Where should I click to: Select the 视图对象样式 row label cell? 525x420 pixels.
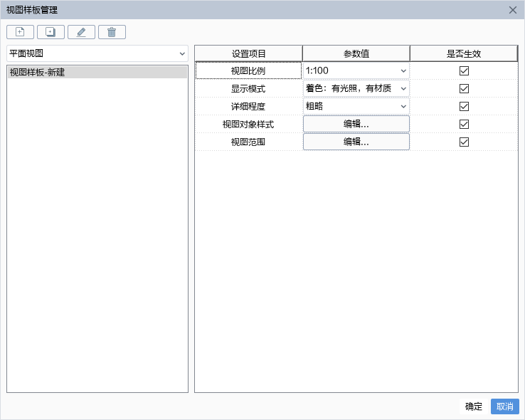(x=248, y=125)
